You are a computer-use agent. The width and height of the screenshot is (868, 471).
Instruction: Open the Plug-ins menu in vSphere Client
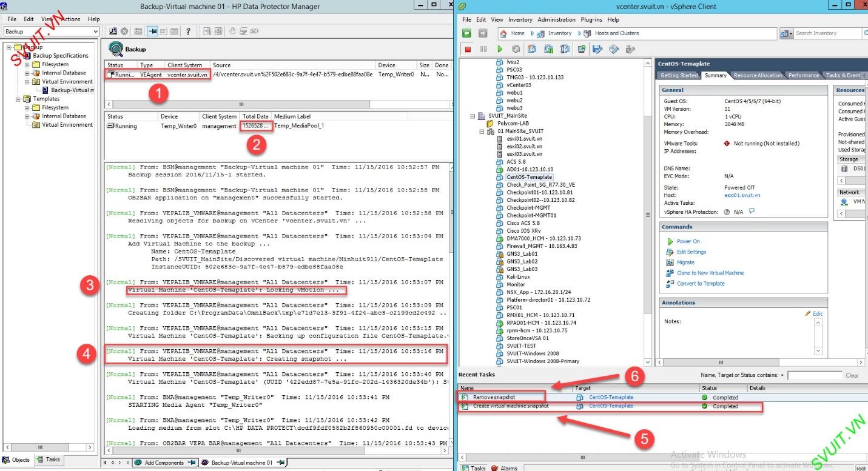(x=592, y=20)
